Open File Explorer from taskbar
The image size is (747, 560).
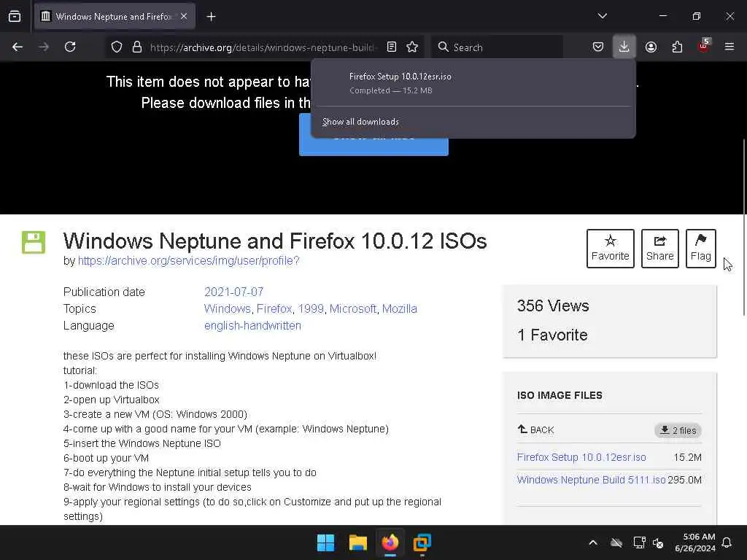tap(357, 542)
